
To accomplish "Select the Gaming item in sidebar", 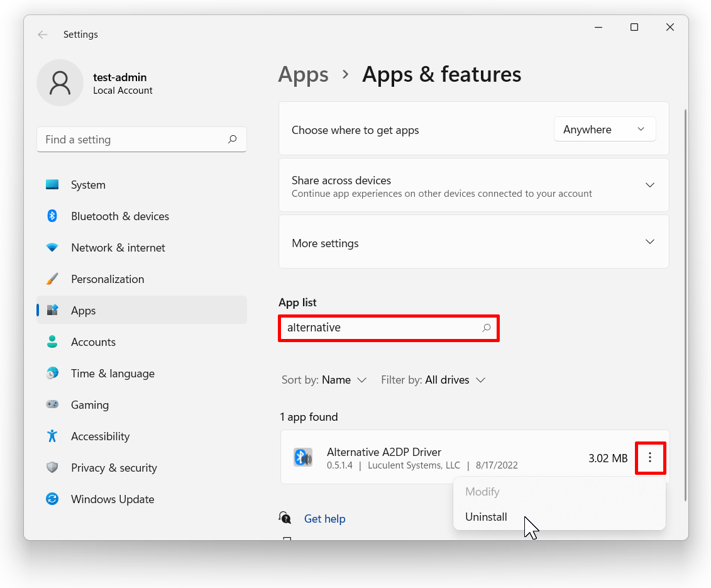I will [90, 405].
